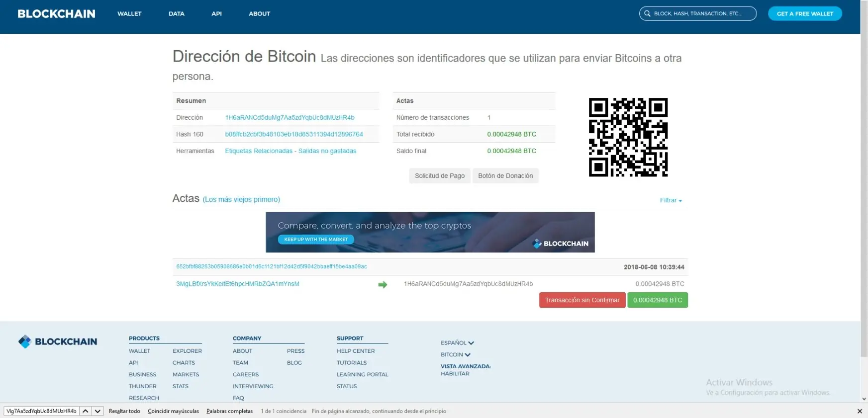
Task: Open the Status link in footer Support
Action: coord(347,387)
